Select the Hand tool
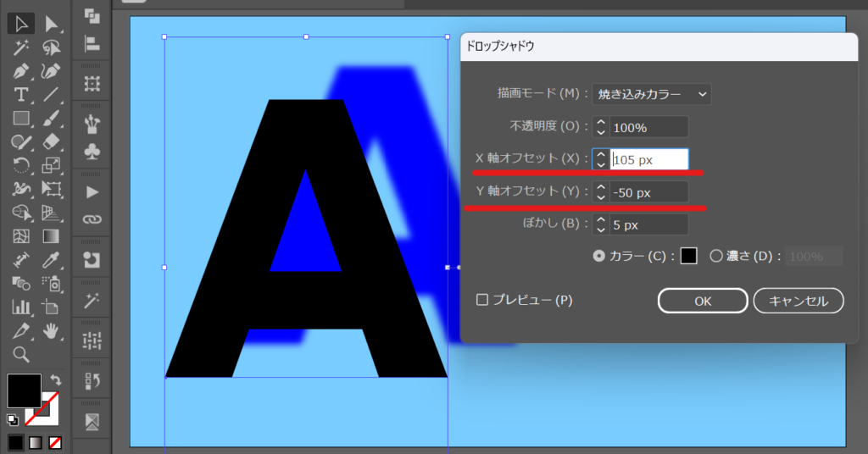This screenshot has height=454, width=868. tap(51, 330)
